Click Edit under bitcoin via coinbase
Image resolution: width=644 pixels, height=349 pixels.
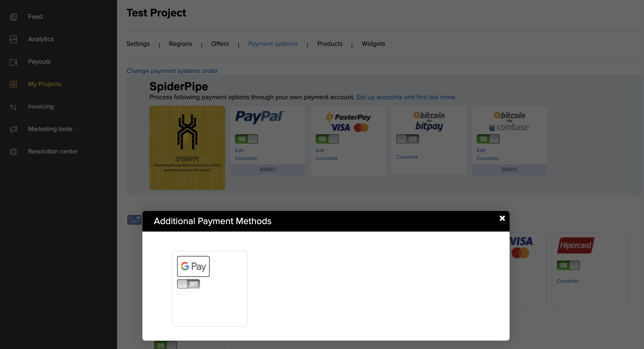481,150
